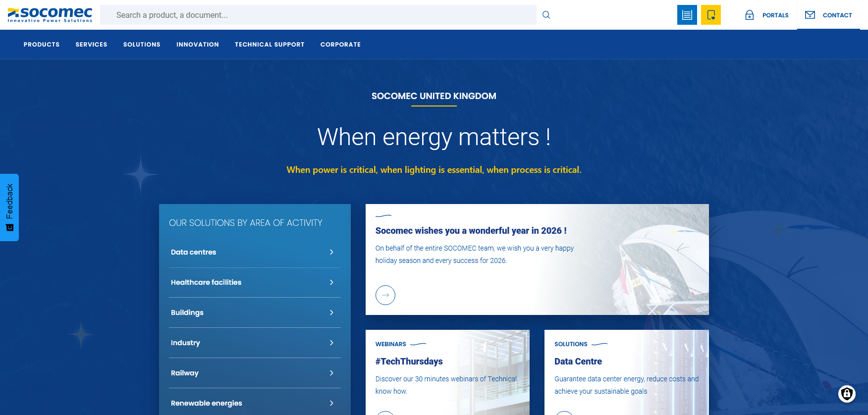Click the search magnifier icon
The image size is (868, 415).
(x=546, y=15)
